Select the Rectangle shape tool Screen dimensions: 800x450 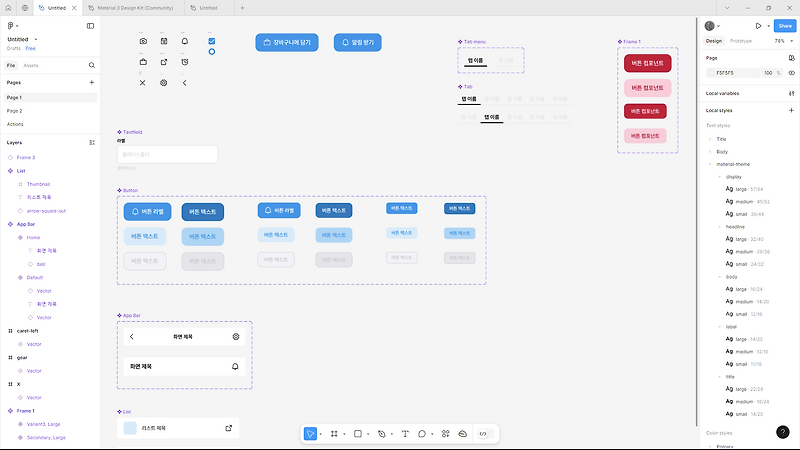click(358, 434)
